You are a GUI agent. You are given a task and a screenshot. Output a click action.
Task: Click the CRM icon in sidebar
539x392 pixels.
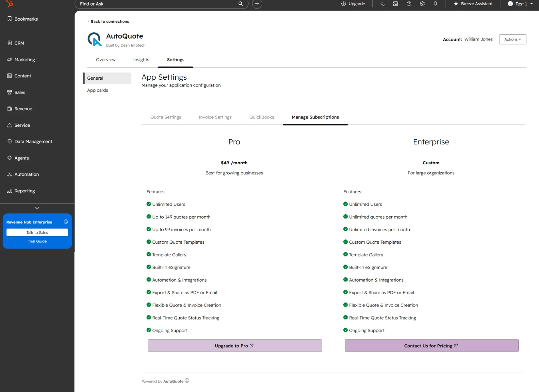coord(9,43)
